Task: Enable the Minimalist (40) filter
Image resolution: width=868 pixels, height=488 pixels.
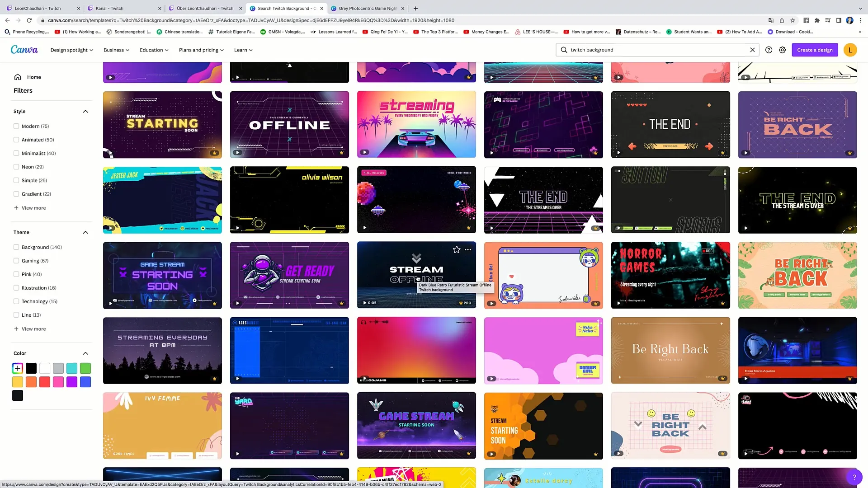Action: click(16, 153)
